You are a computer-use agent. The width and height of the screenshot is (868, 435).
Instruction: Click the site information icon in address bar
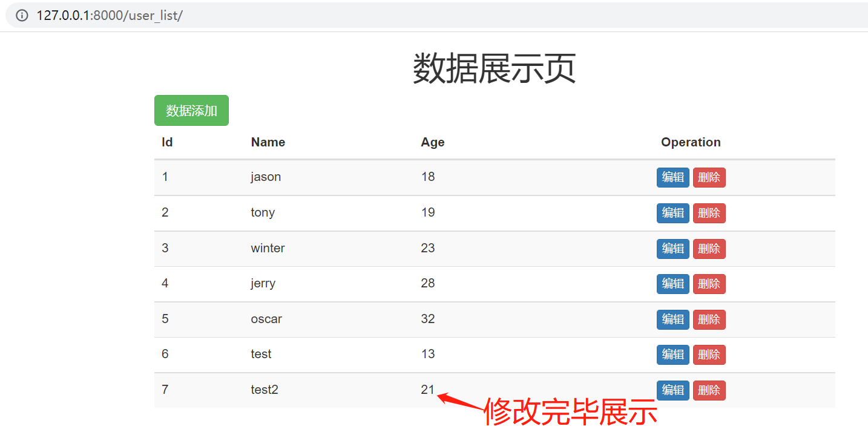coord(22,16)
